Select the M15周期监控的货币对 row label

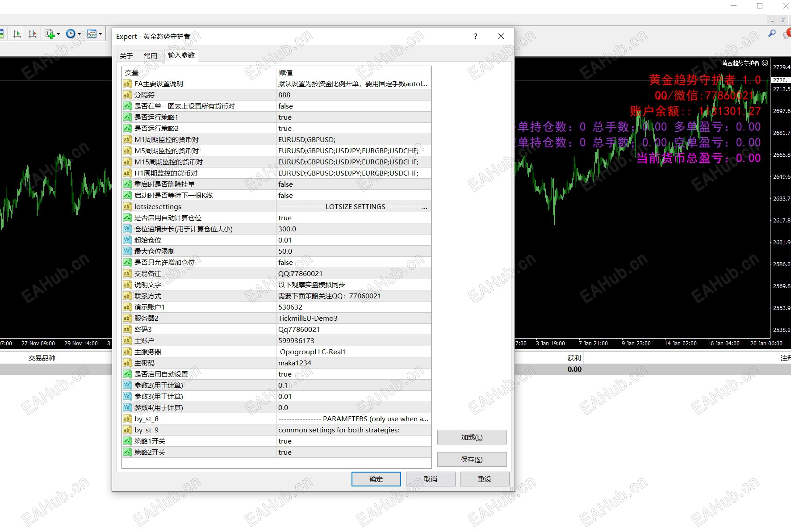[x=169, y=162]
